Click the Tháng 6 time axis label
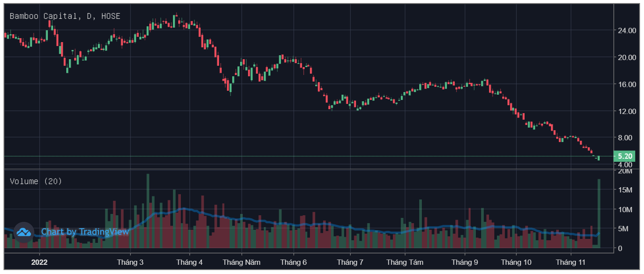Image resolution: width=644 pixels, height=274 pixels. coord(293,263)
